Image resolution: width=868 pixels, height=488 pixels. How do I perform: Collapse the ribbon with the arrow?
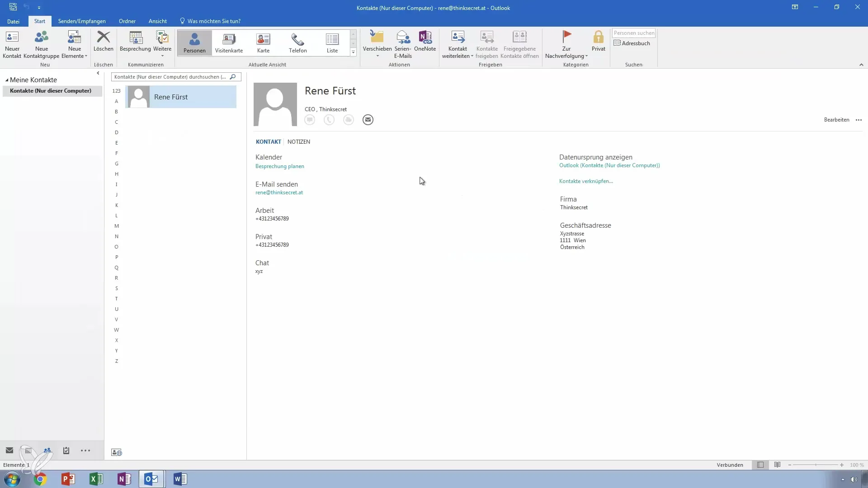[x=861, y=65]
